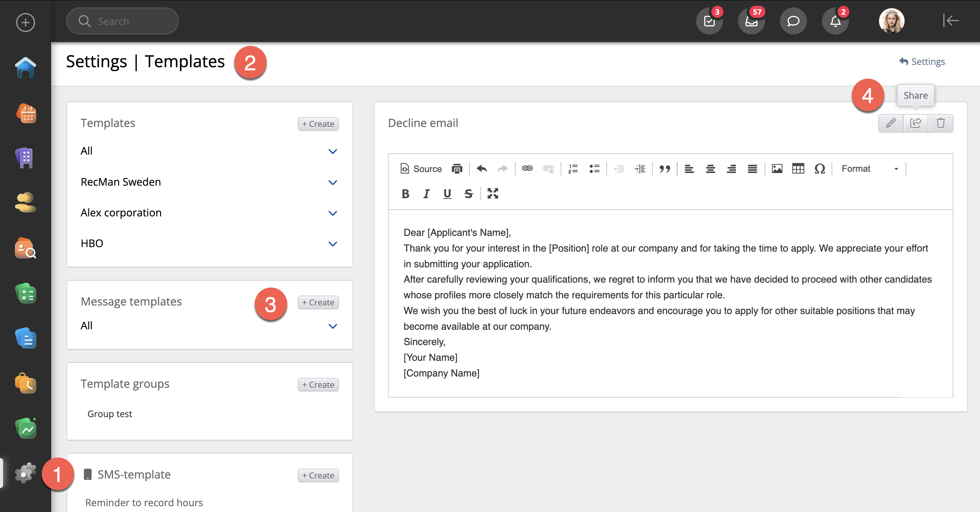Click the pencil edit template icon
This screenshot has width=980, height=512.
click(x=891, y=123)
